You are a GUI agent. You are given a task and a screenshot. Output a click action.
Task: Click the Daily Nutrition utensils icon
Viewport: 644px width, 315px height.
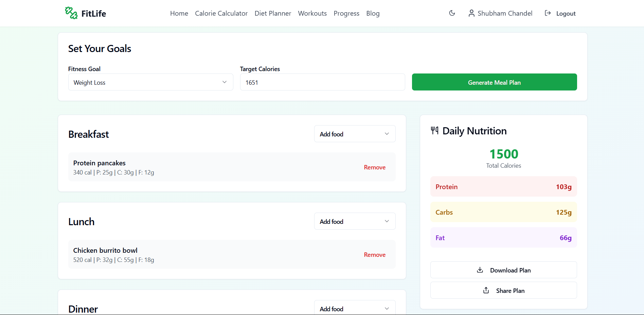(x=434, y=130)
